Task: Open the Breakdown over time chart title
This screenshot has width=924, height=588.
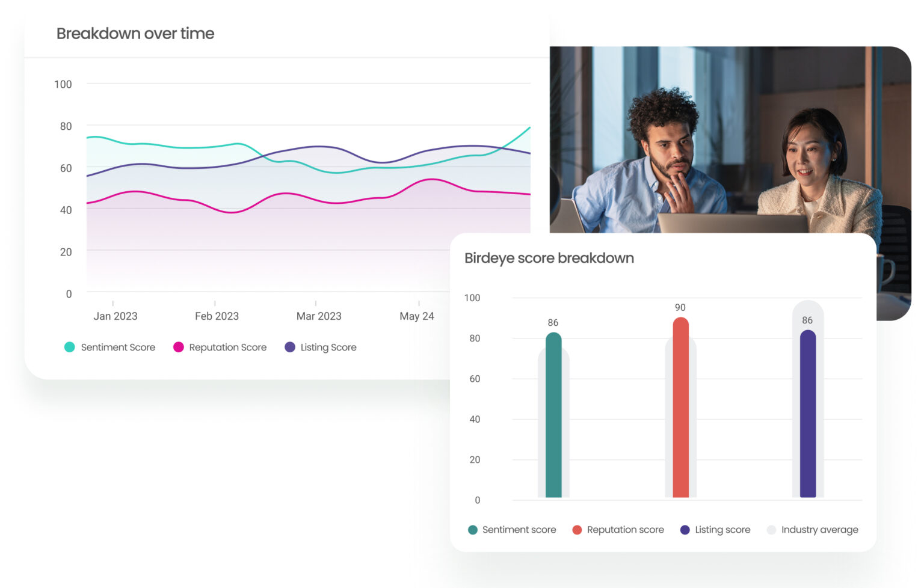Action: [135, 34]
